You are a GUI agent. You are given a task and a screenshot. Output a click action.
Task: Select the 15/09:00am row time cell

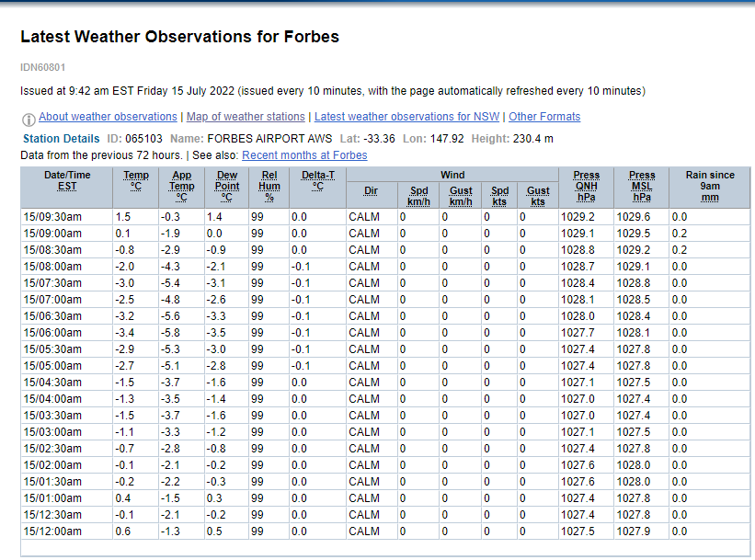click(66, 234)
